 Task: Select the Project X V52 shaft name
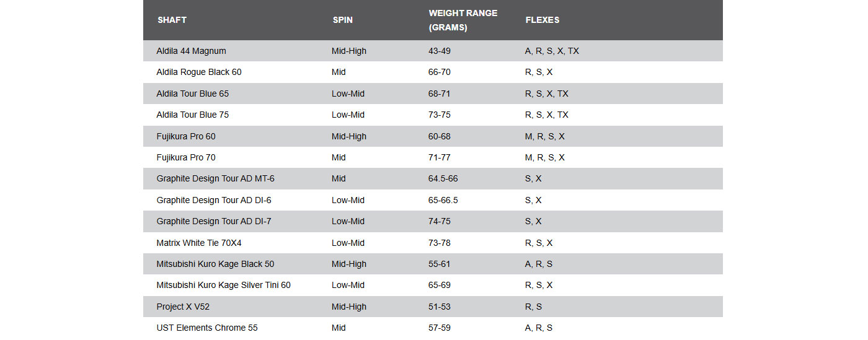[183, 307]
